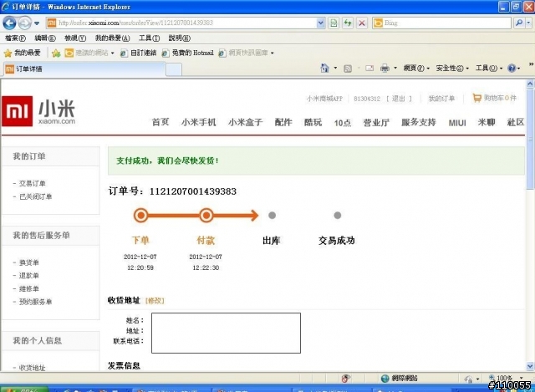Select 交易订单 in the sidebar
Viewport: 535px width, 392px height.
(32, 184)
